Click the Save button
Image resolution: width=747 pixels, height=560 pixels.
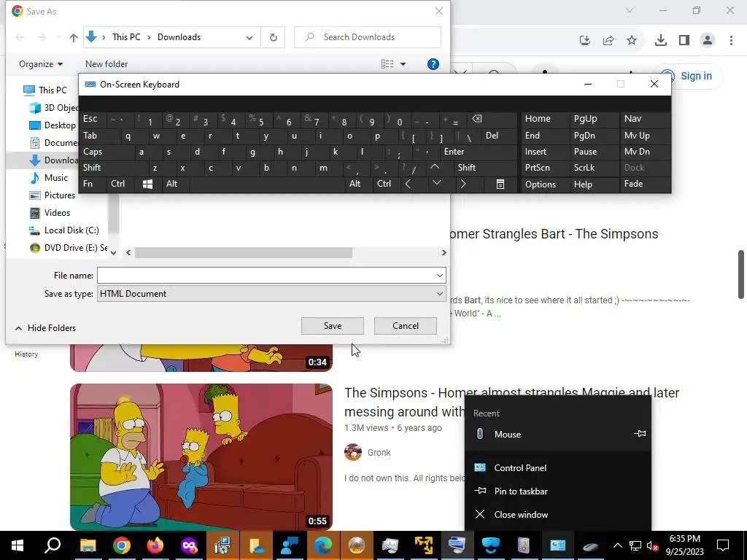(x=332, y=326)
